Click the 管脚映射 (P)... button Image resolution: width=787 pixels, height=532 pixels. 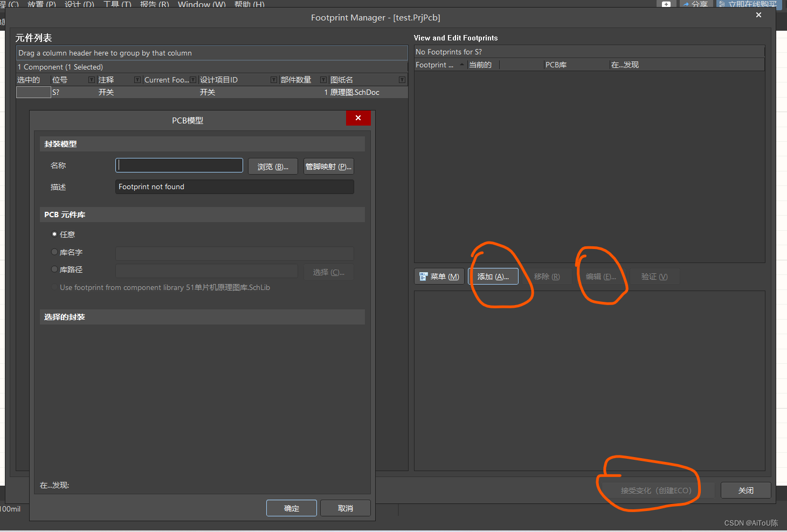328,167
